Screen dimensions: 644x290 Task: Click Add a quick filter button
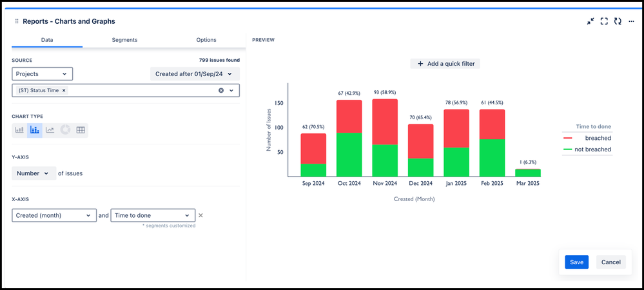pos(445,64)
